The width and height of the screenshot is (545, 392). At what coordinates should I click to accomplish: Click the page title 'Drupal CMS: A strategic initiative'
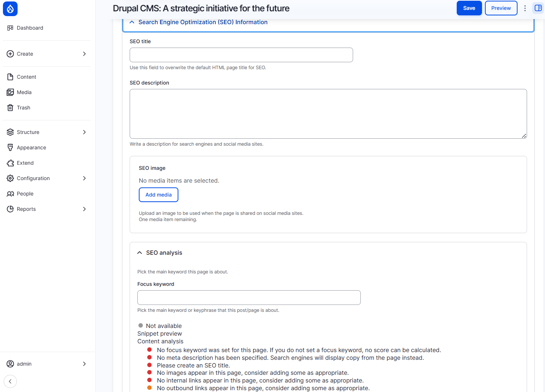point(201,8)
